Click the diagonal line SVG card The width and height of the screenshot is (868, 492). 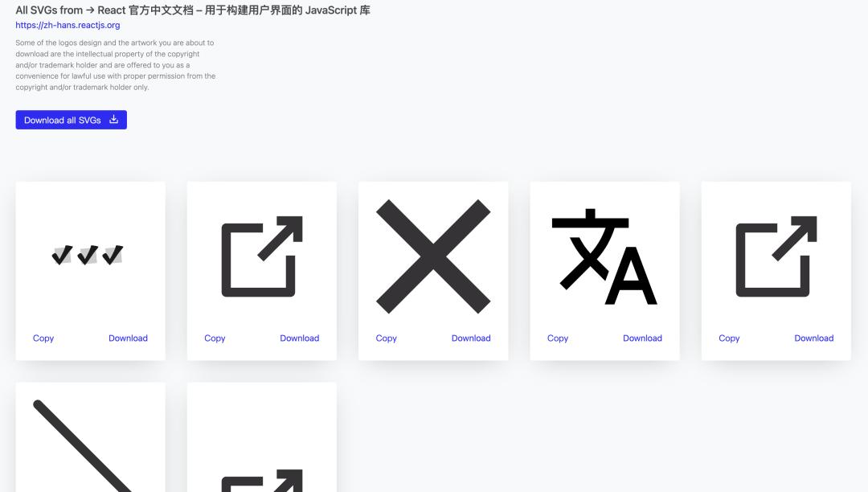(x=89, y=438)
